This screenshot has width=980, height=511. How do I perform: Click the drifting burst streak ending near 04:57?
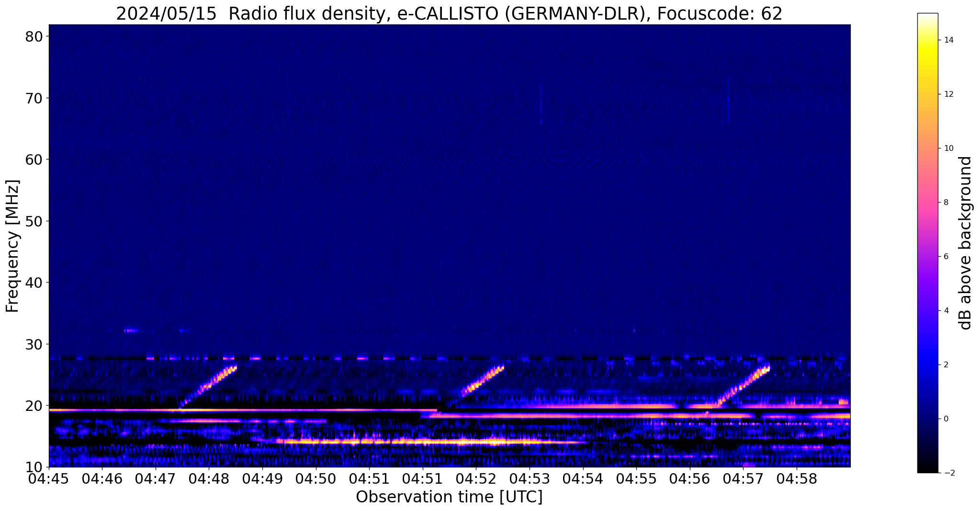pyautogui.click(x=743, y=386)
